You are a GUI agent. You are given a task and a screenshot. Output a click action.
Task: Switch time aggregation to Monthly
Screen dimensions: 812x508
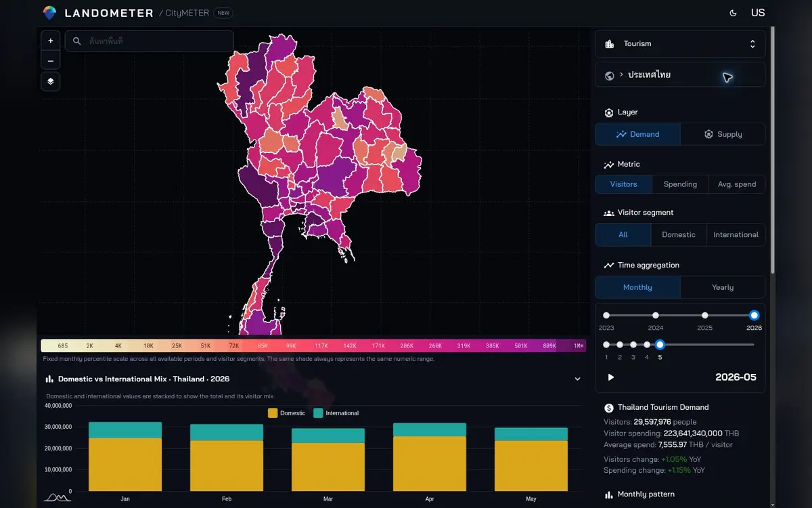click(637, 287)
